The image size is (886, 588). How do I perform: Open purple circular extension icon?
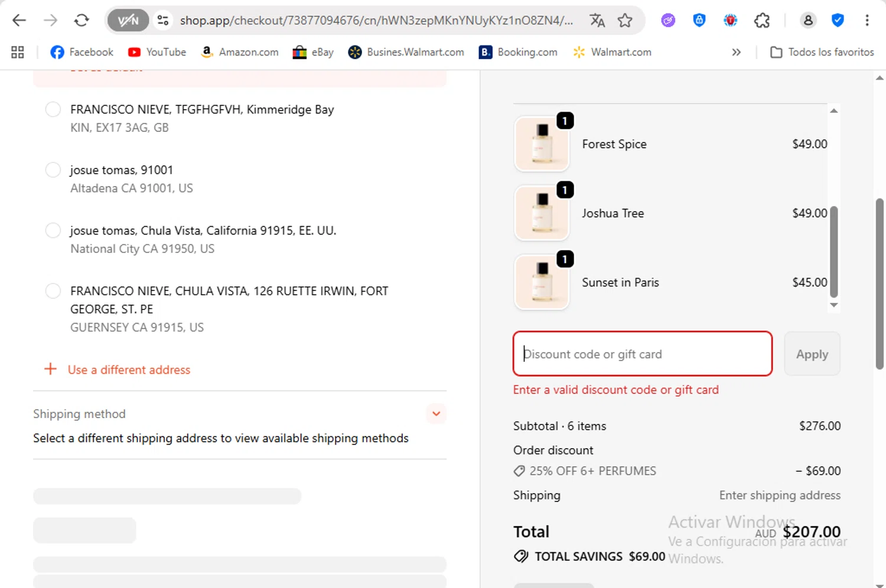[668, 21]
